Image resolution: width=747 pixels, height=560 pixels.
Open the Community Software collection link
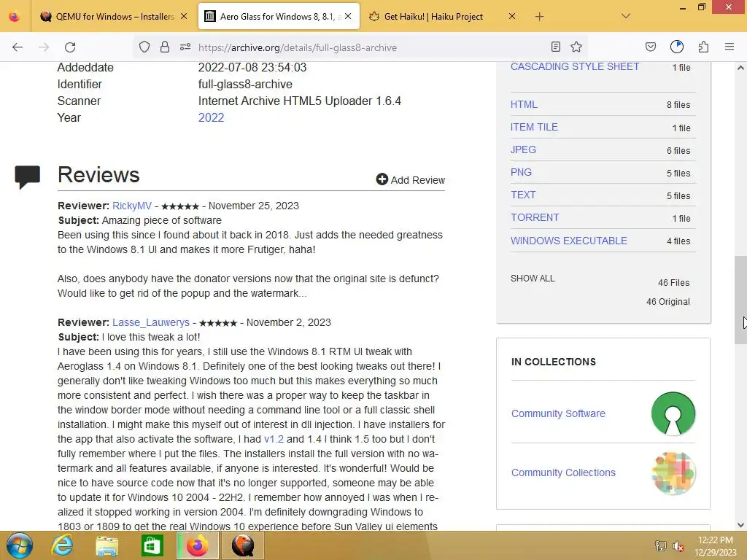[558, 413]
